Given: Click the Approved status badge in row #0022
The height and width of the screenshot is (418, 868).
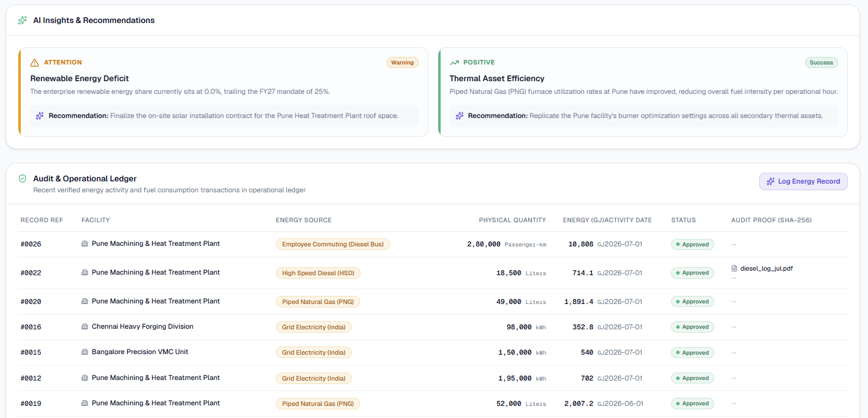Looking at the screenshot, I should 692,273.
